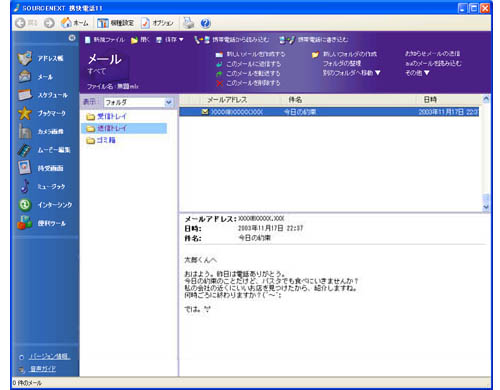
Task: Click the 0 件のメール status bar text
Action: (27, 383)
